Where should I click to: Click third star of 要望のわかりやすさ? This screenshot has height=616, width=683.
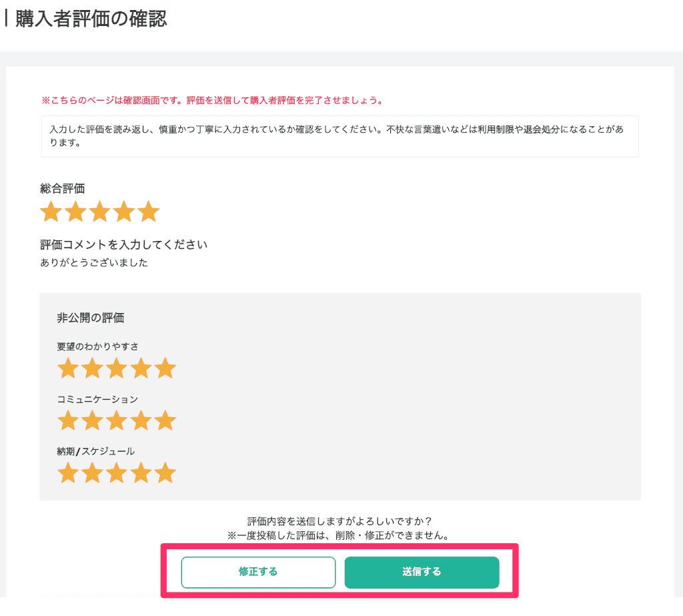[117, 368]
